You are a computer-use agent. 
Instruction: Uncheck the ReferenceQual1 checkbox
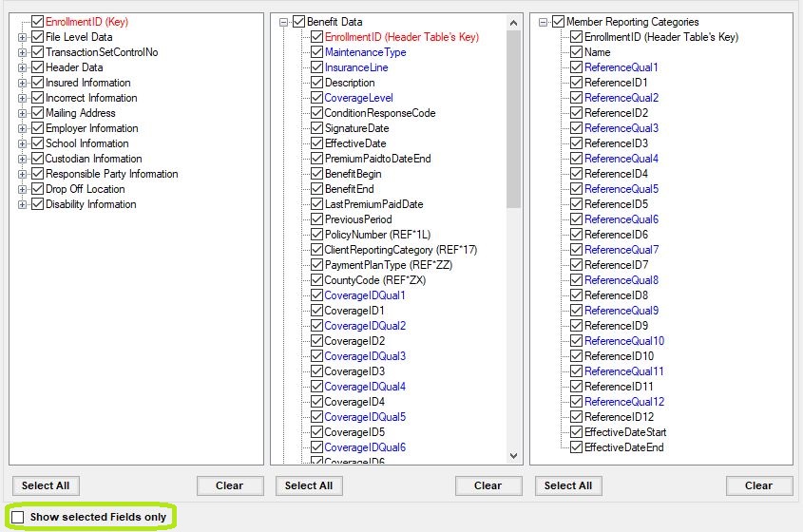point(576,67)
